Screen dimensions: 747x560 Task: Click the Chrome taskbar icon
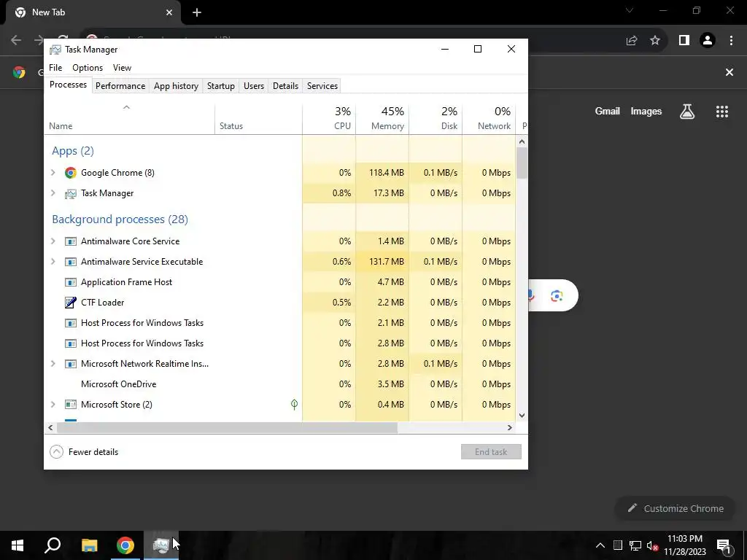(125, 545)
